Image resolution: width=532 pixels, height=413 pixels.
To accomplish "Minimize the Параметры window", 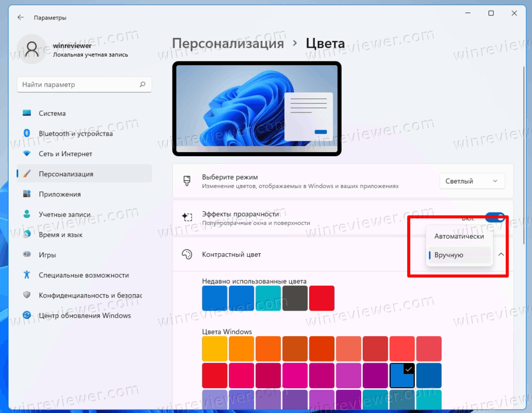I will click(468, 13).
